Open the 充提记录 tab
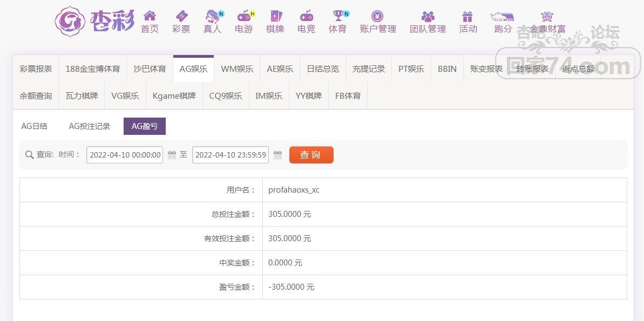Image resolution: width=644 pixels, height=321 pixels. 369,69
